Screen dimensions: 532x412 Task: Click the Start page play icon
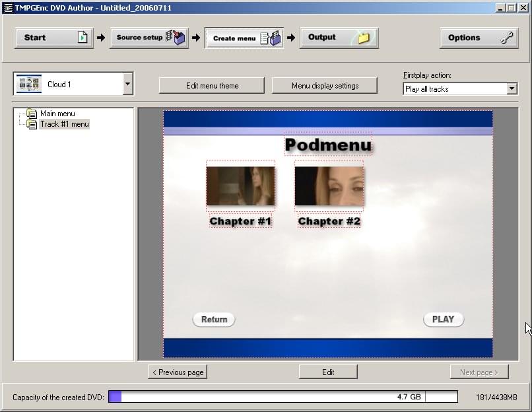click(x=83, y=37)
